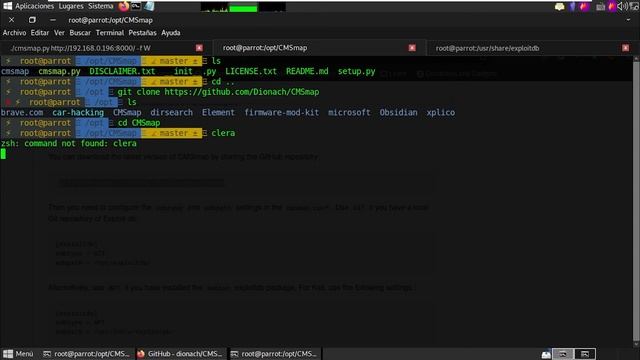Switch to the cmsmap.py 192.168.0.196 tab
Viewport: 640px width, 360px height.
[x=106, y=48]
